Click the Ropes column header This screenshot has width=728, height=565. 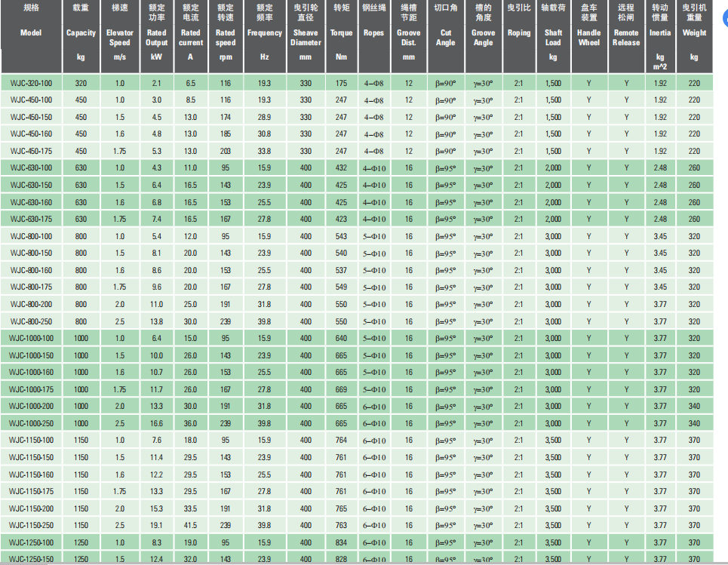373,36
